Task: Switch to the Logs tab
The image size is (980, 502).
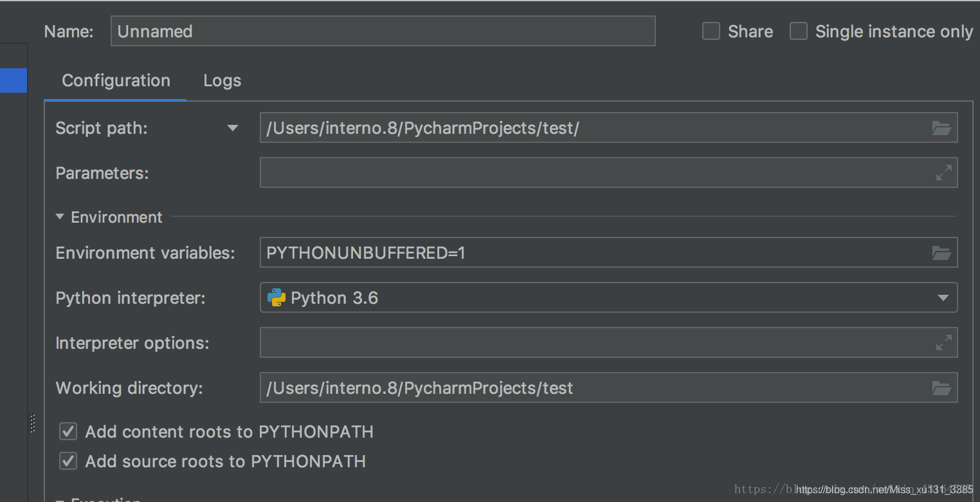Action: coord(222,80)
